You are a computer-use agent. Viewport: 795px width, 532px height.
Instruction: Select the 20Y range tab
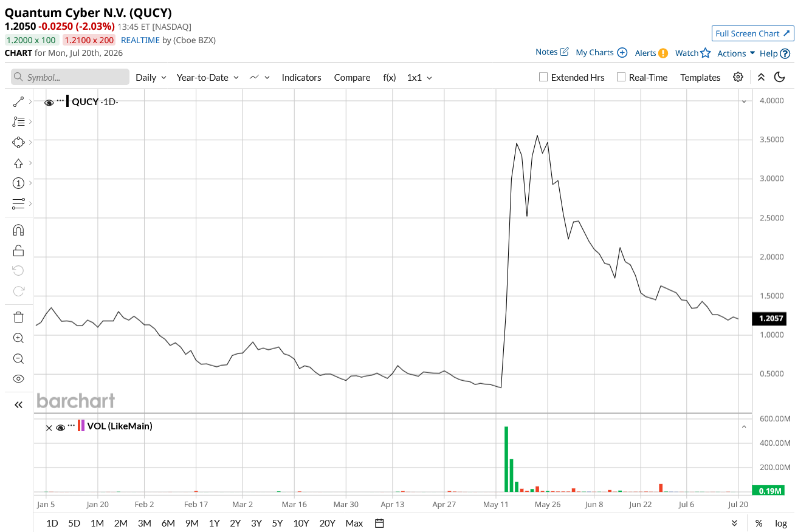pyautogui.click(x=327, y=523)
